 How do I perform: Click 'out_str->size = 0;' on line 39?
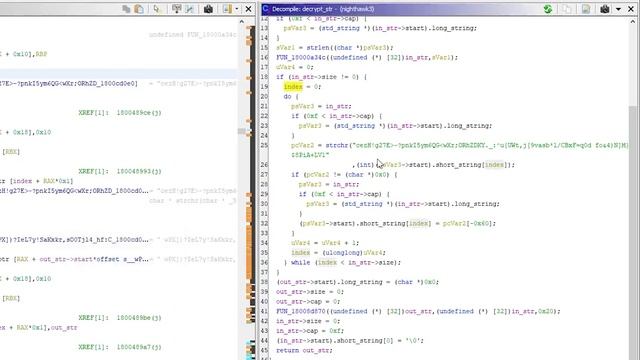[x=310, y=292]
